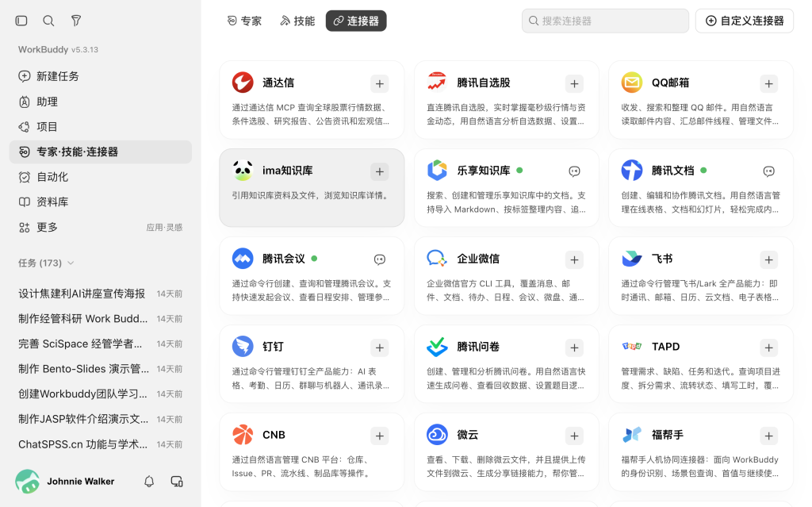
Task: Click the TAPD card title
Action: (x=665, y=346)
